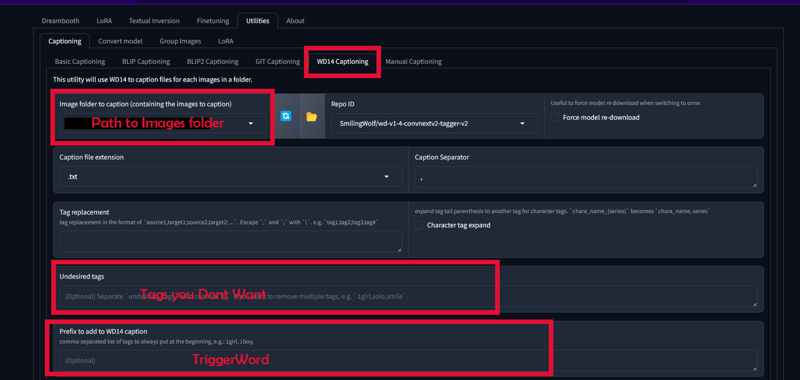Image resolution: width=800 pixels, height=380 pixels.
Task: Open the LoRA sub-tab under Utilities
Action: 226,41
